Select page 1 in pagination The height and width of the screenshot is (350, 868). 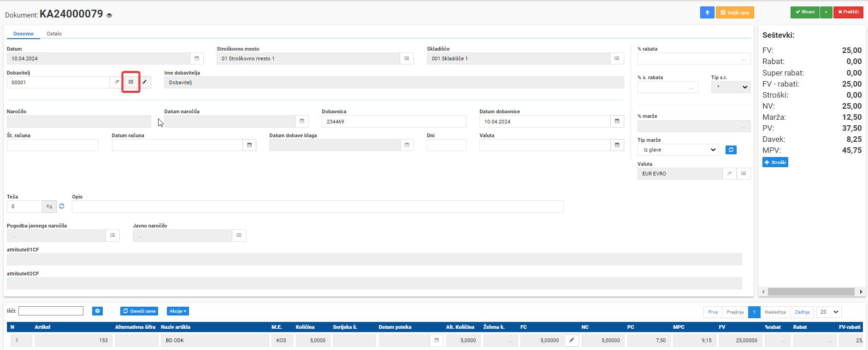754,312
